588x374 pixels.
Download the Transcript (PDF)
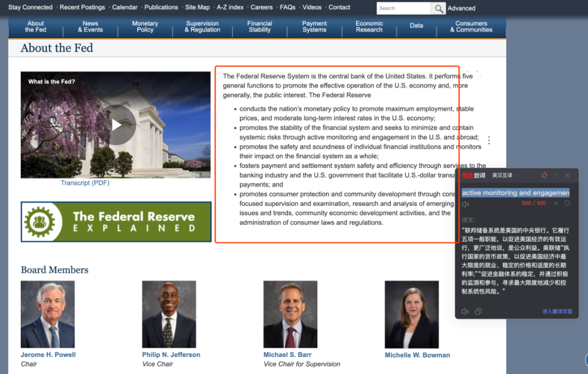(85, 183)
